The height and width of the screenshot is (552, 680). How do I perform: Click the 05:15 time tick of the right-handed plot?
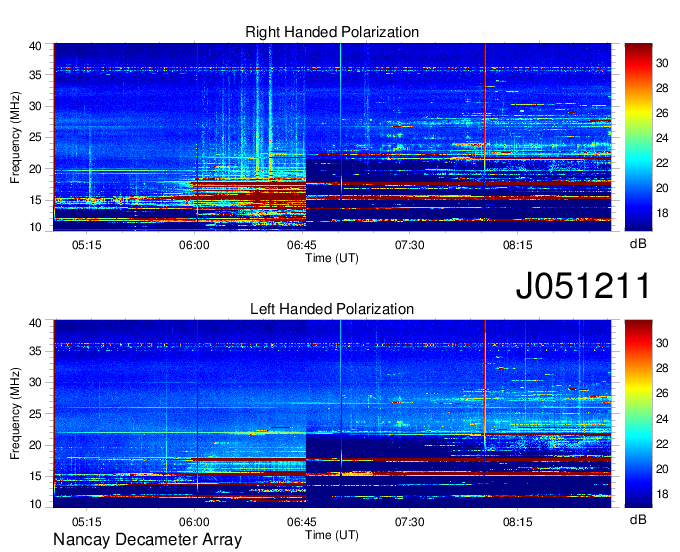[86, 245]
